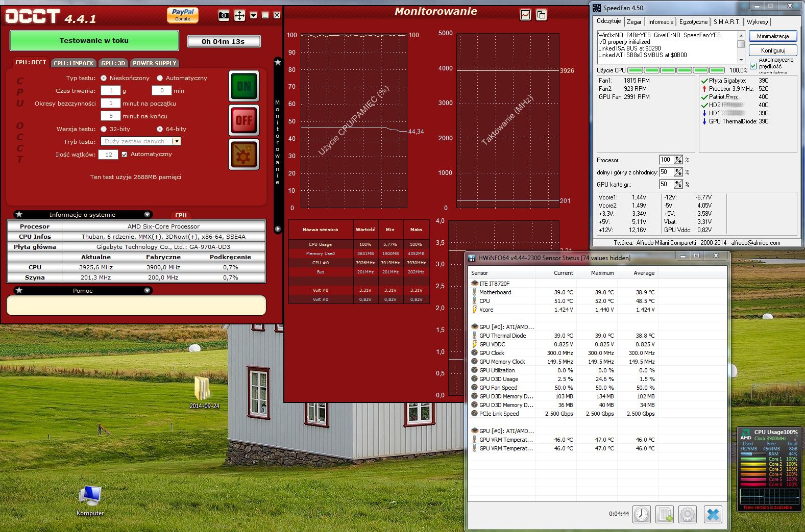Click the AMD logo in the CPU gadget
Screen dimensions: 805x532
[746, 435]
